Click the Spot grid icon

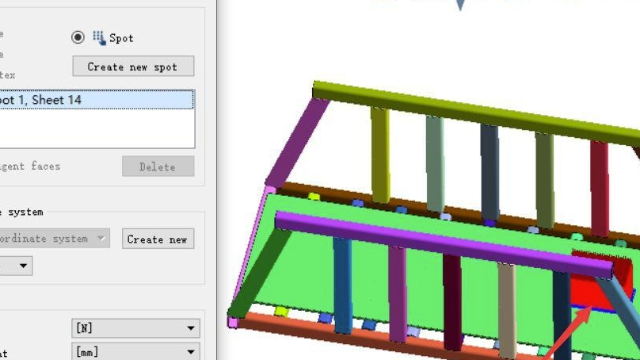[99, 38]
